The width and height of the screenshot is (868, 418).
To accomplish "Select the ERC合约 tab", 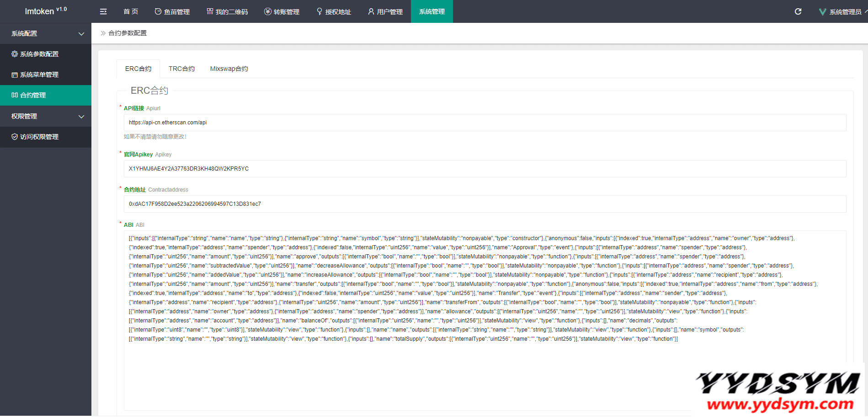I will tap(138, 69).
